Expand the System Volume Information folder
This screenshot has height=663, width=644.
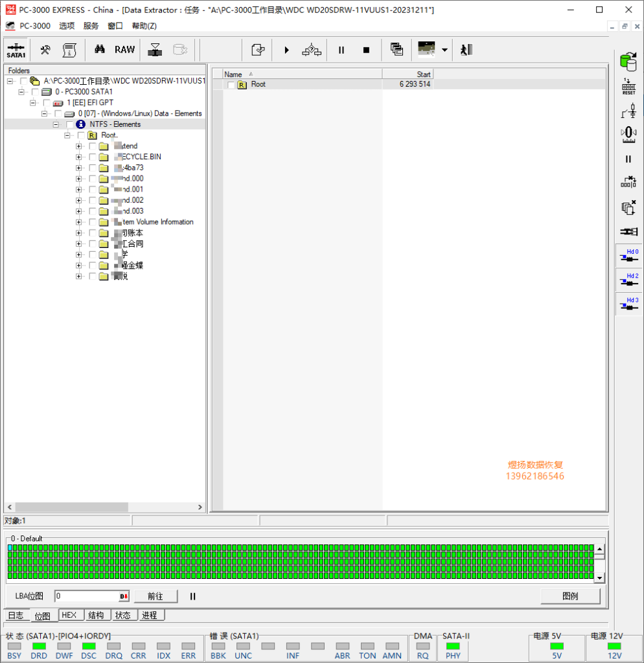78,222
